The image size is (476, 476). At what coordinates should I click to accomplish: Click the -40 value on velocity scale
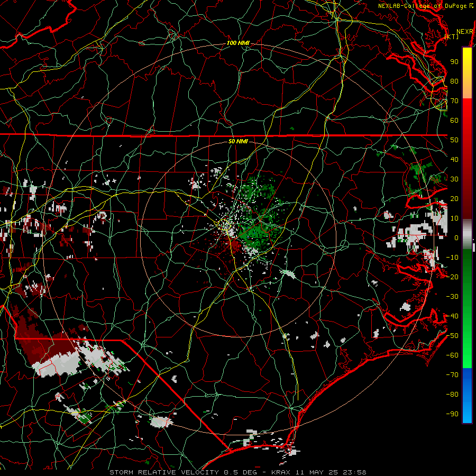click(x=452, y=316)
